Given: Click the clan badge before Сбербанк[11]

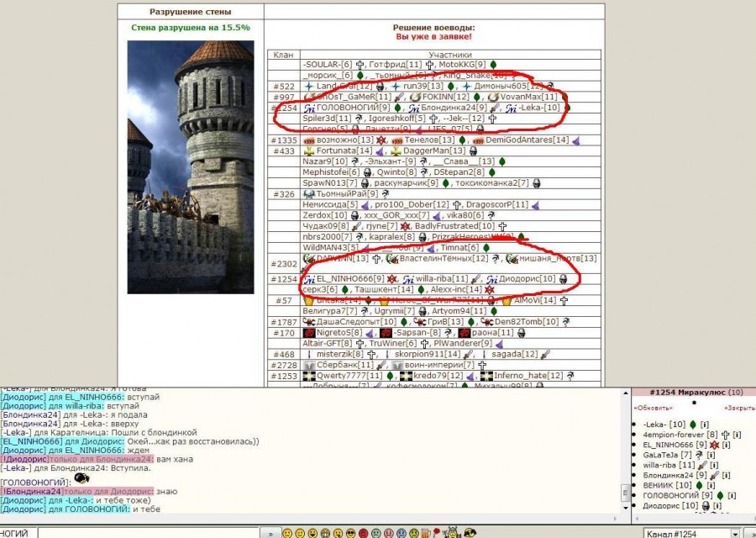Looking at the screenshot, I should point(308,365).
